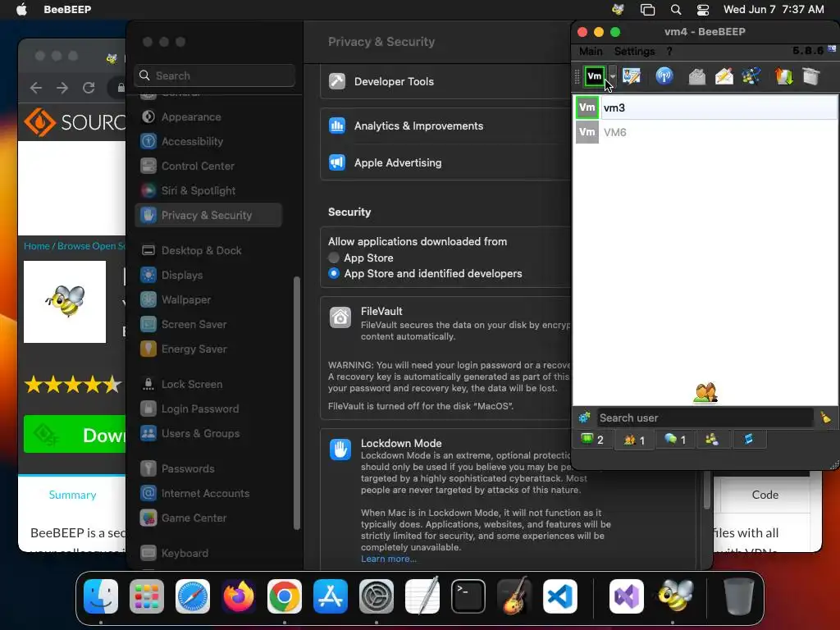Click the two-people icon at bottom of user list
840x630 pixels.
pos(705,393)
